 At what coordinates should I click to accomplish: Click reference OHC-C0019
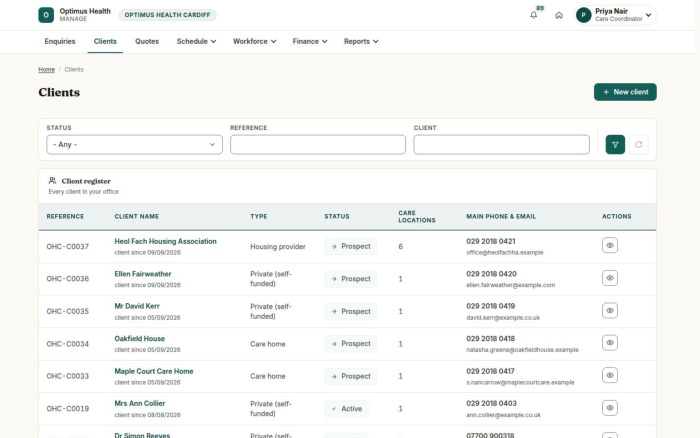pyautogui.click(x=68, y=409)
